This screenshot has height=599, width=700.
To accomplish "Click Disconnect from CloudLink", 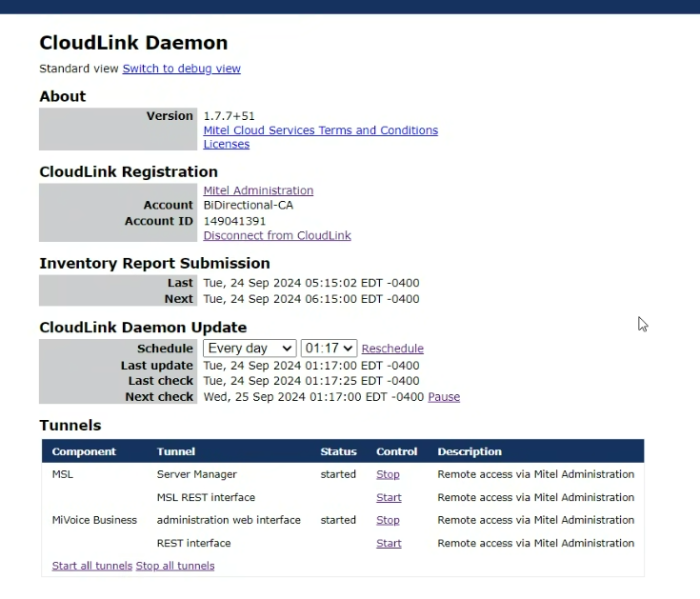I will 276,236.
